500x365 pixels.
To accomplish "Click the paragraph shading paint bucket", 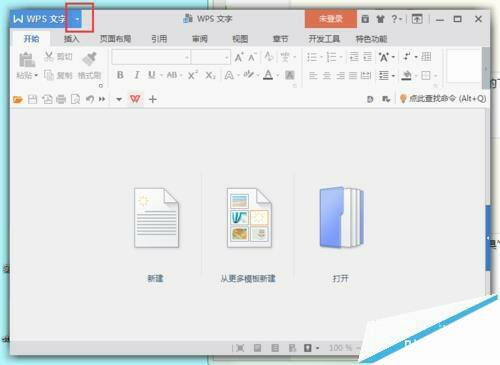I will click(x=406, y=75).
